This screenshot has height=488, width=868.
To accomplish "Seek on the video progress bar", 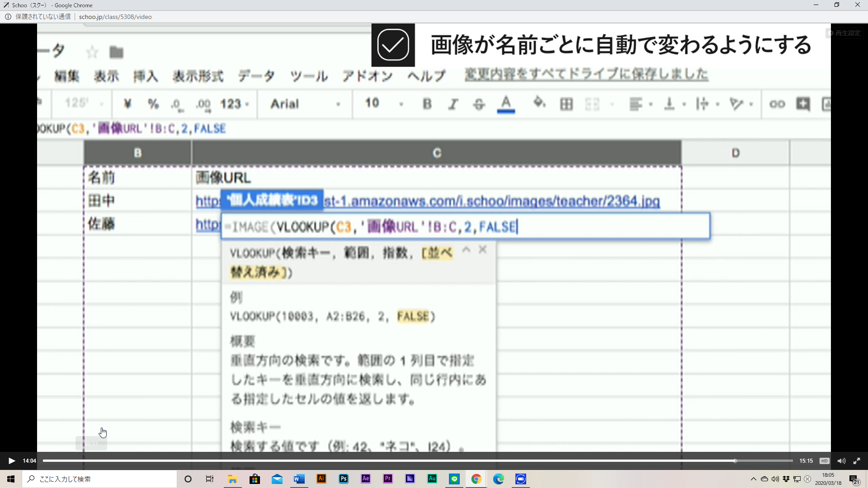I will [x=417, y=461].
